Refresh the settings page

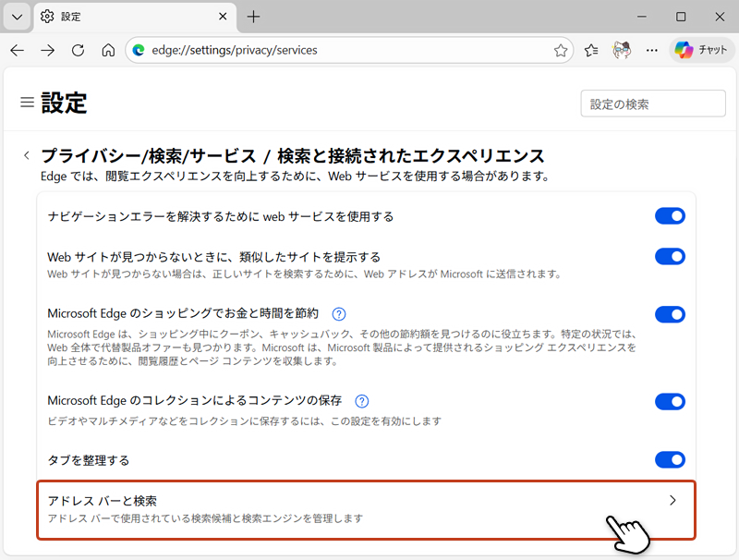coord(78,51)
